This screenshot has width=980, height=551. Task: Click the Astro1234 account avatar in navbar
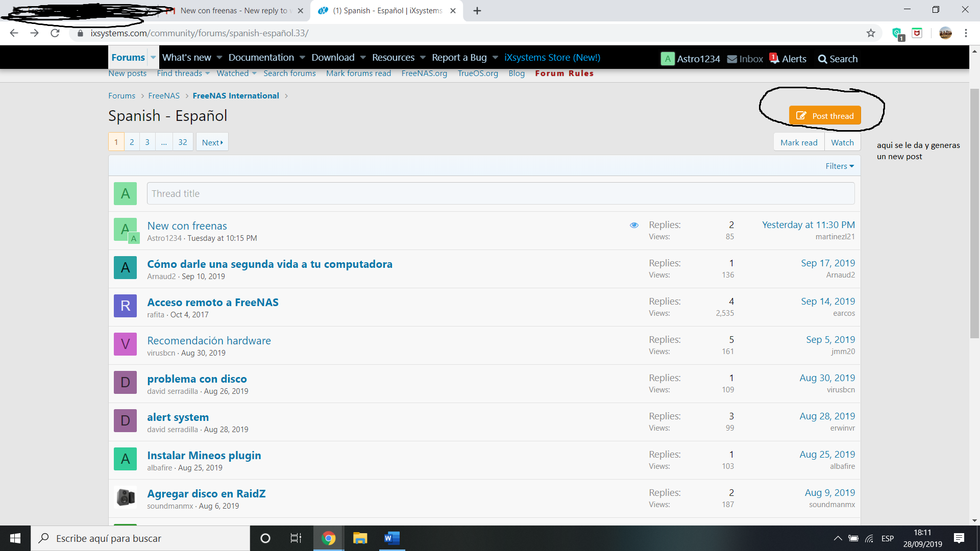point(668,59)
